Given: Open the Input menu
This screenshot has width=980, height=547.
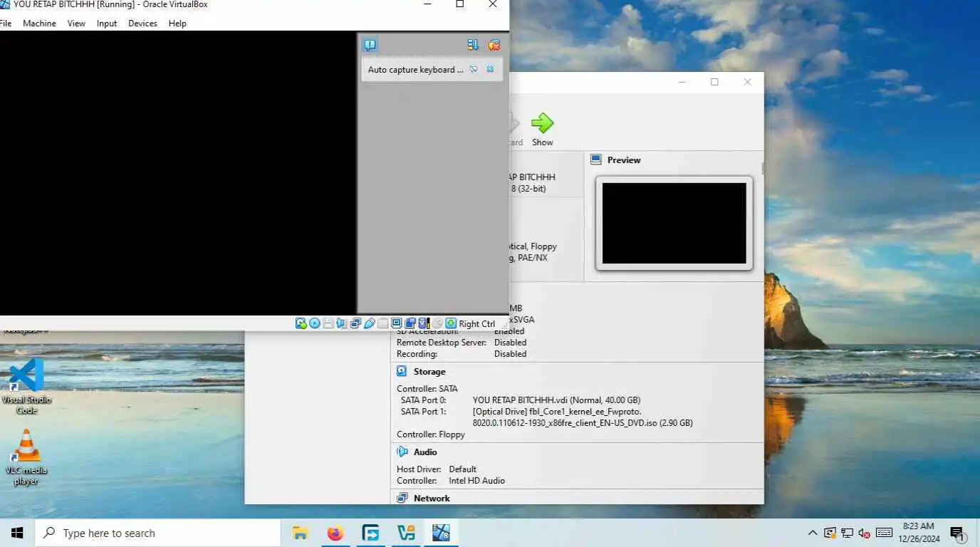Looking at the screenshot, I should coord(107,24).
